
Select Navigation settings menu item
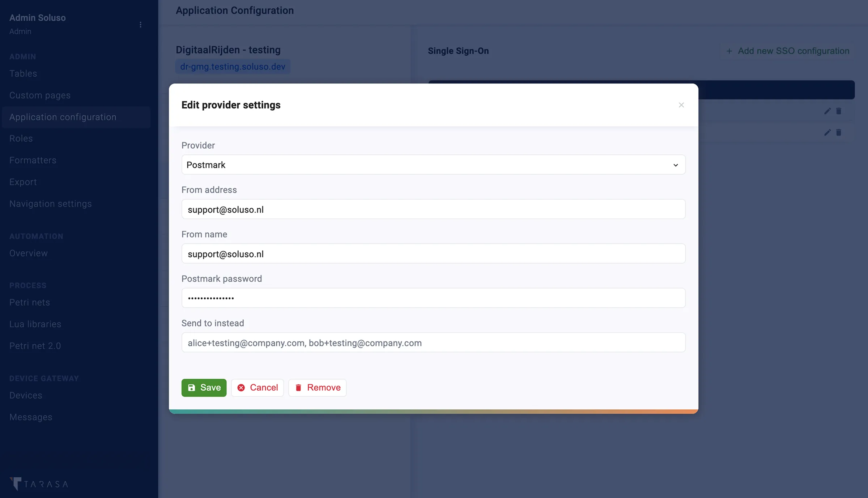[51, 204]
